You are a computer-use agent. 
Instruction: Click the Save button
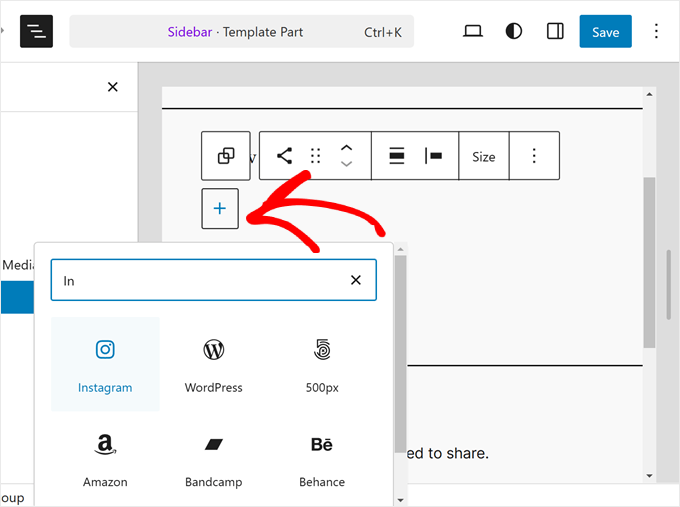click(x=605, y=31)
